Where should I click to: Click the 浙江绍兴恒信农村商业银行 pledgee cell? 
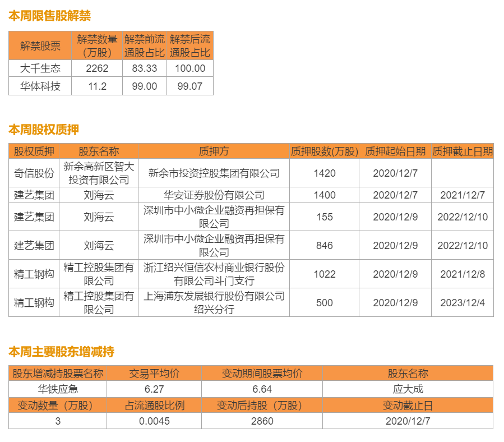(214, 274)
